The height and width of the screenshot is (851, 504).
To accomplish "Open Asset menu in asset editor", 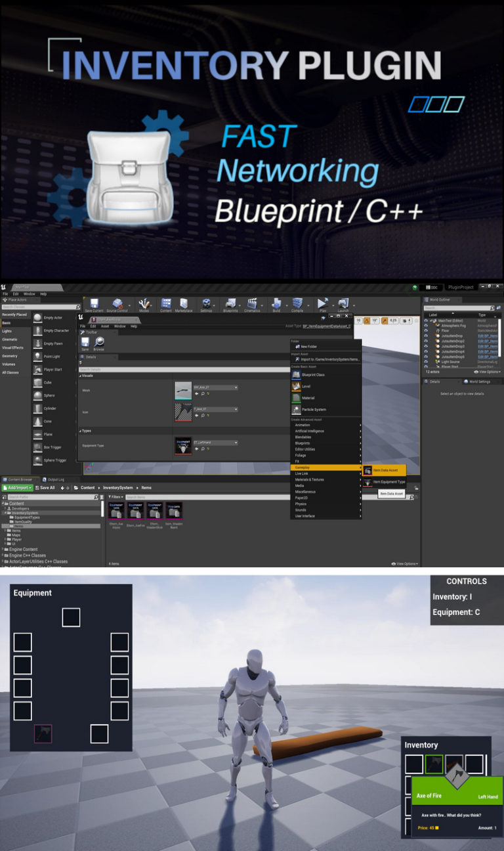I will pos(105,326).
